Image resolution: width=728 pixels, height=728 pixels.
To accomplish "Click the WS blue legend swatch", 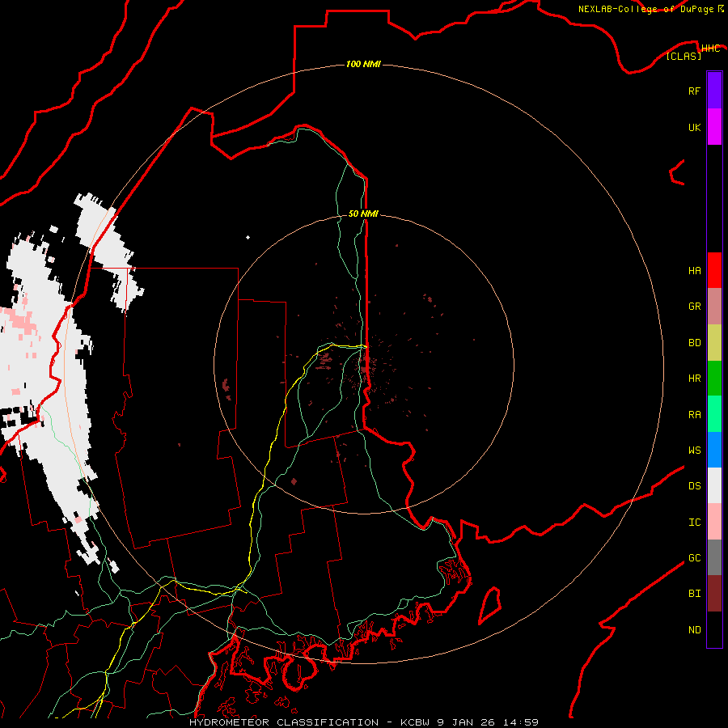I will click(714, 450).
